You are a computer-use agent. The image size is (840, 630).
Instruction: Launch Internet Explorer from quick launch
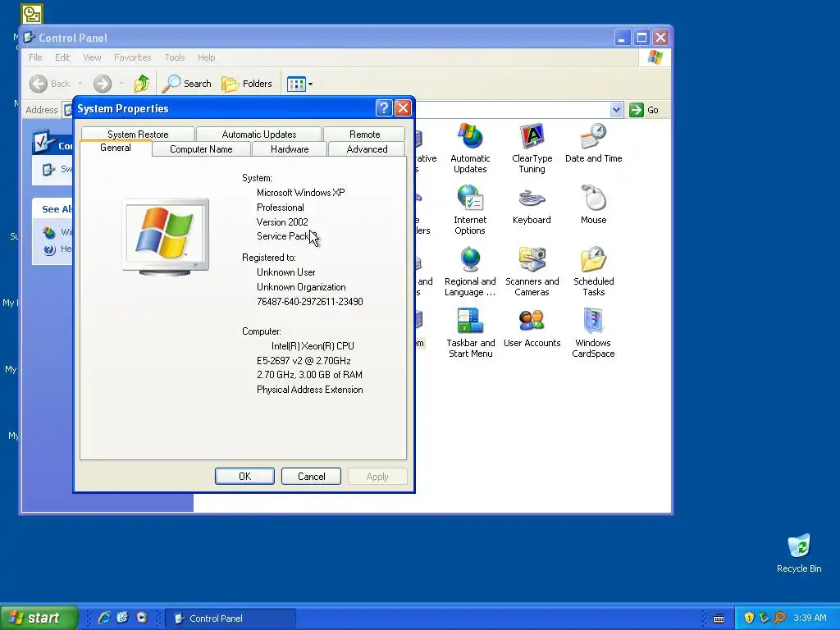tap(104, 618)
